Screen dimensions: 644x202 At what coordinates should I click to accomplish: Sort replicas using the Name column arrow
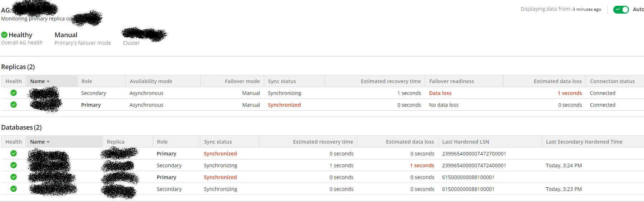point(48,82)
